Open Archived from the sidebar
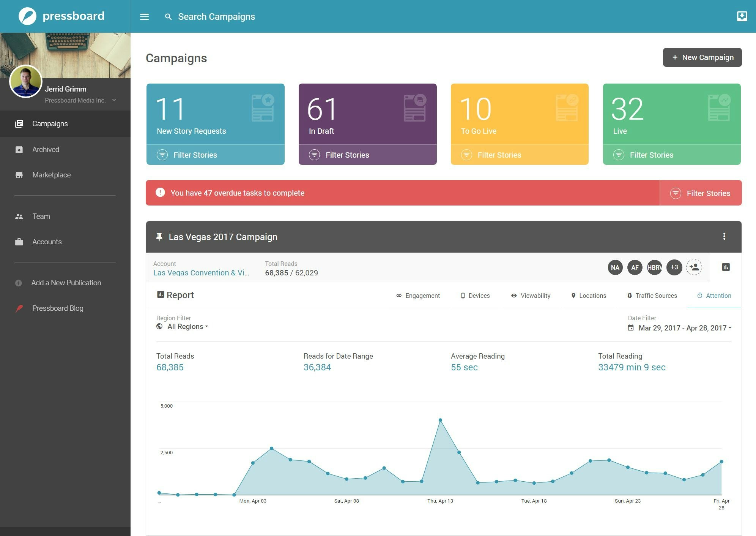 click(46, 149)
